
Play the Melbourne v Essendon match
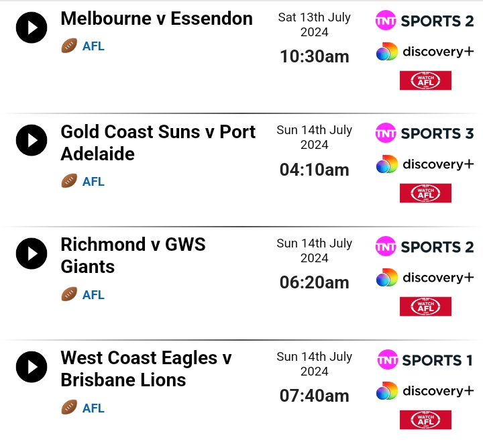tap(32, 27)
